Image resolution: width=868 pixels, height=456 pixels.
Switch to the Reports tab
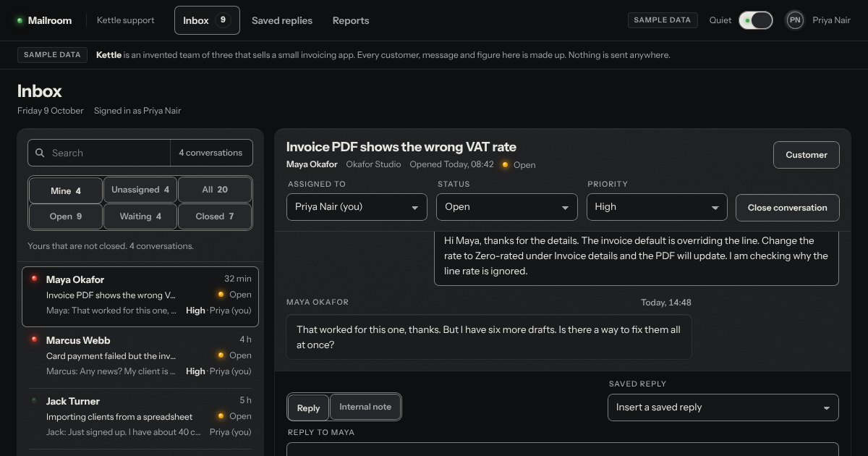pyautogui.click(x=351, y=20)
